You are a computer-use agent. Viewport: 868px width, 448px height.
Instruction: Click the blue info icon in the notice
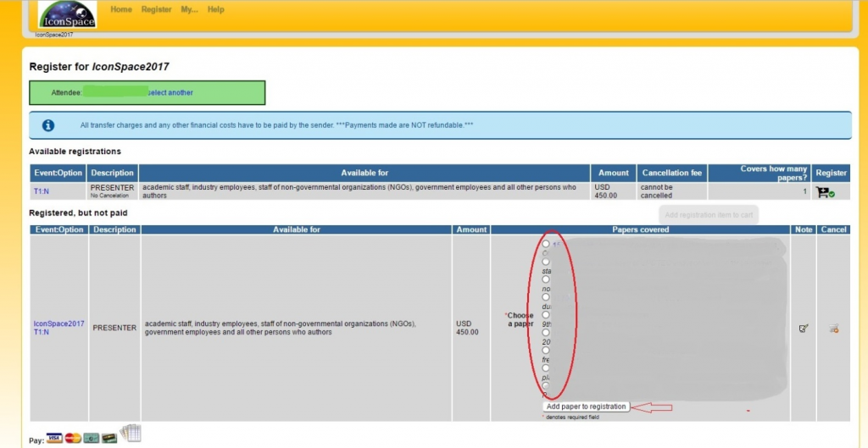[x=48, y=125]
